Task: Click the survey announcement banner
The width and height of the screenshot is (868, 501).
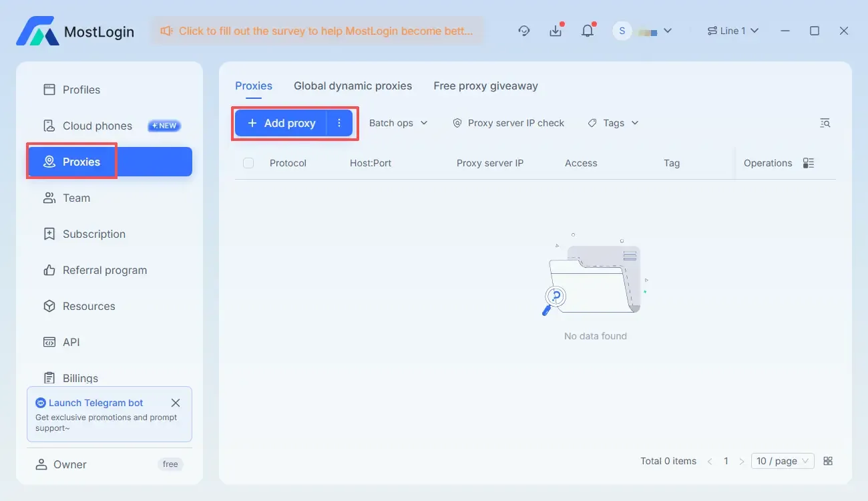Action: (317, 31)
